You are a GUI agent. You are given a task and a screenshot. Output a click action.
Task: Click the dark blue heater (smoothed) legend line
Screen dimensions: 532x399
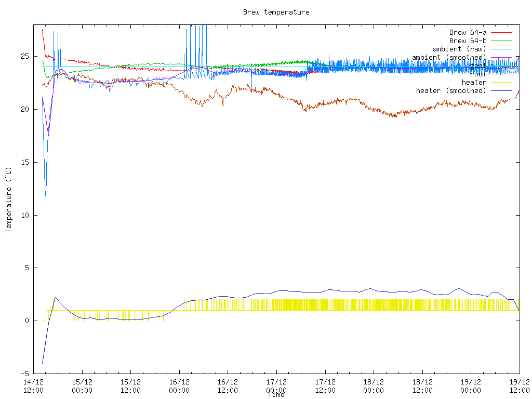501,90
